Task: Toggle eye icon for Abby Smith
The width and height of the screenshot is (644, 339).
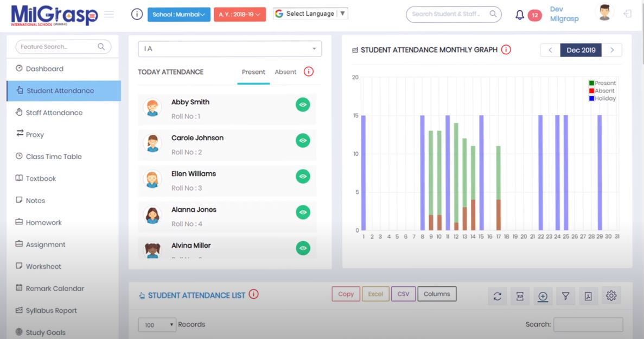Action: pos(303,105)
